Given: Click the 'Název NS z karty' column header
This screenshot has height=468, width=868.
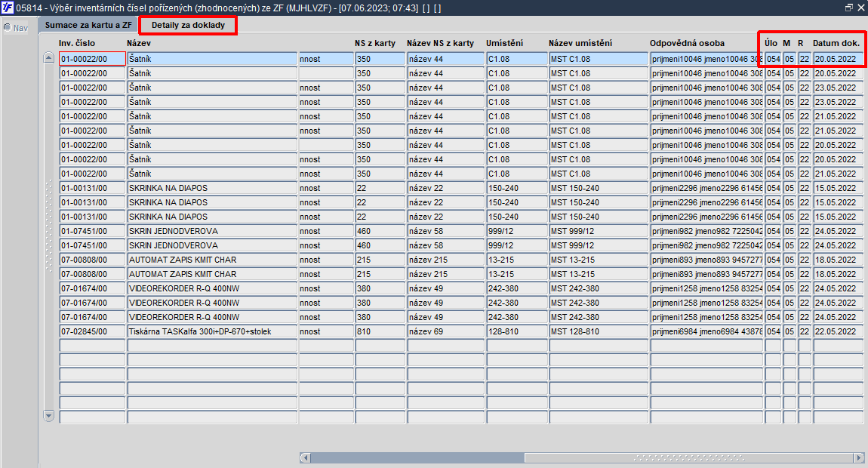Looking at the screenshot, I should pos(441,43).
